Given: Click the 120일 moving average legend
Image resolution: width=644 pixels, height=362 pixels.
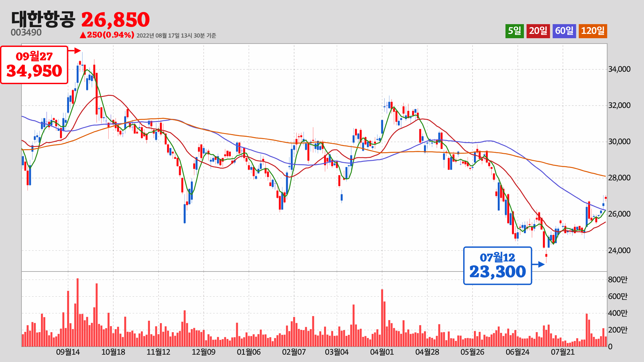Looking at the screenshot, I should click(593, 31).
